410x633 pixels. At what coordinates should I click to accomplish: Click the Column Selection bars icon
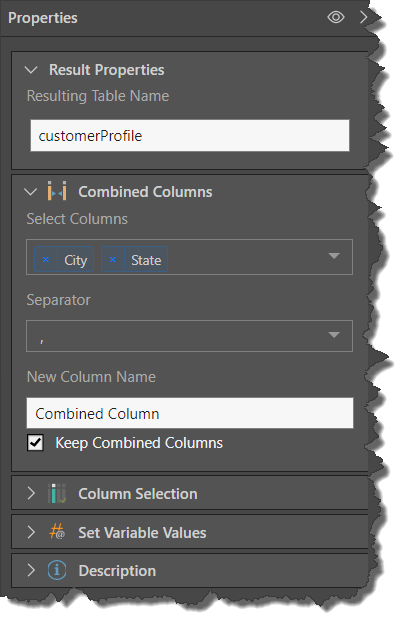point(57,493)
